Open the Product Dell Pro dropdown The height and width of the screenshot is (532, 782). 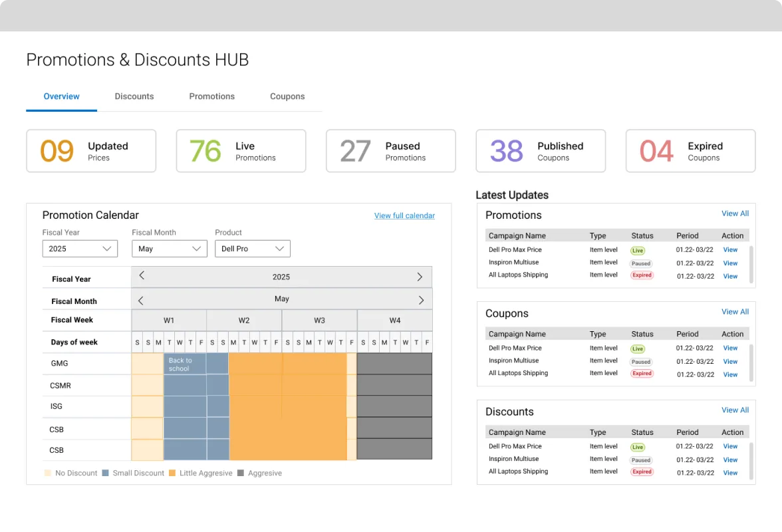click(x=253, y=248)
